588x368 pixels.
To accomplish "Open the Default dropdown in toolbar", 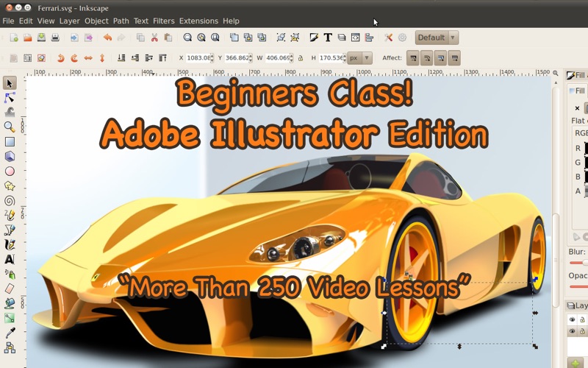I will [437, 38].
